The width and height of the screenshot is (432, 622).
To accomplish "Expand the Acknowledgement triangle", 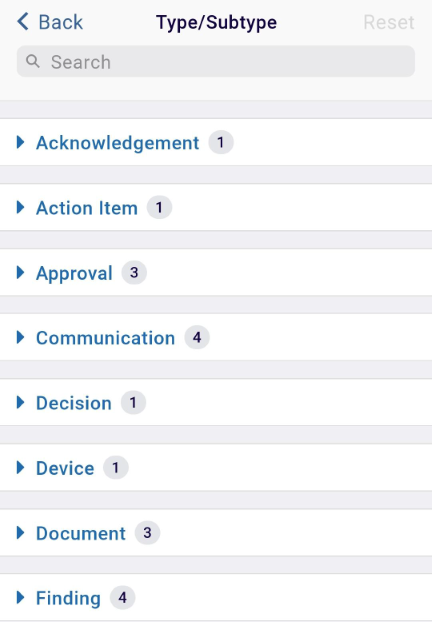I will pos(20,142).
